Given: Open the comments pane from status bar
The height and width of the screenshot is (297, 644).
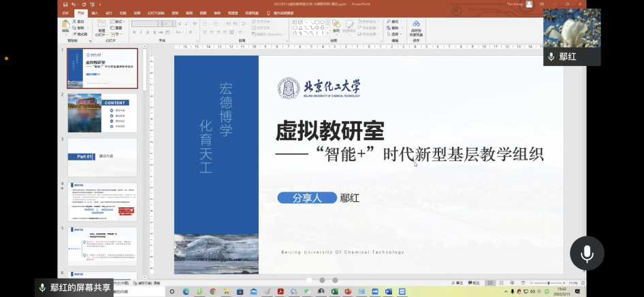Looking at the screenshot, I should (474, 283).
